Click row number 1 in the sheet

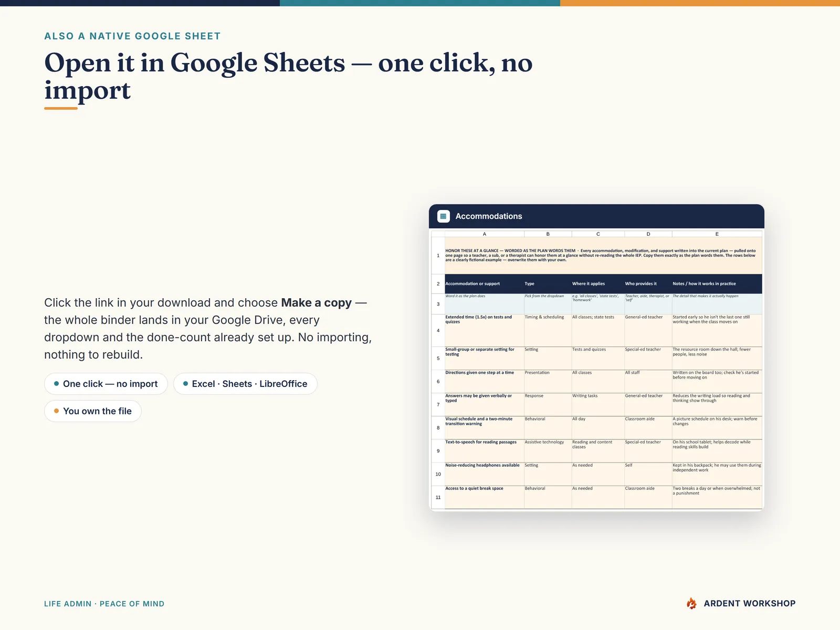click(x=438, y=256)
